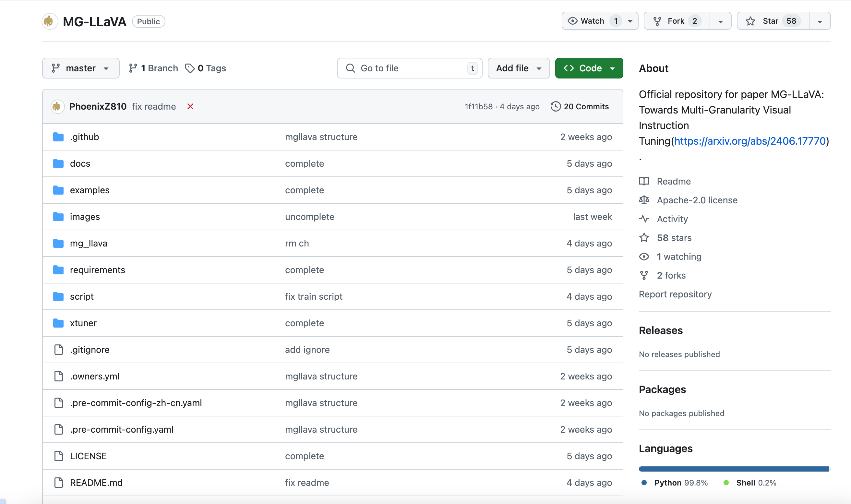Viewport: 851px width, 504px height.
Task: Click the book icon beside Readme
Action: (644, 181)
